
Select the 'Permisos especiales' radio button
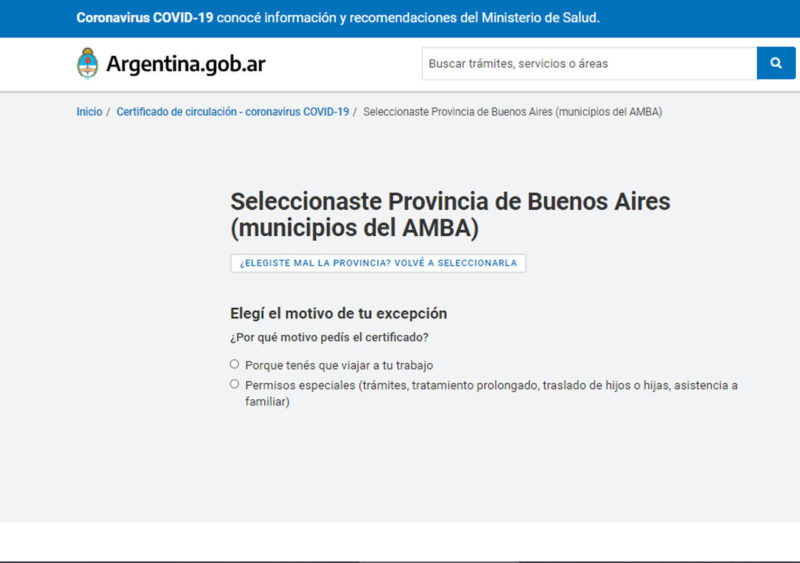click(235, 384)
